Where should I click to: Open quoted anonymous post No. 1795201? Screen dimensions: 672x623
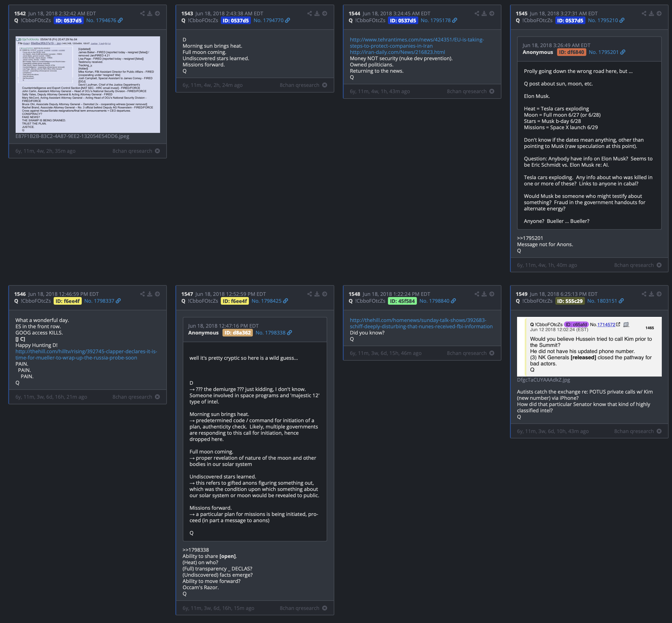tap(607, 52)
